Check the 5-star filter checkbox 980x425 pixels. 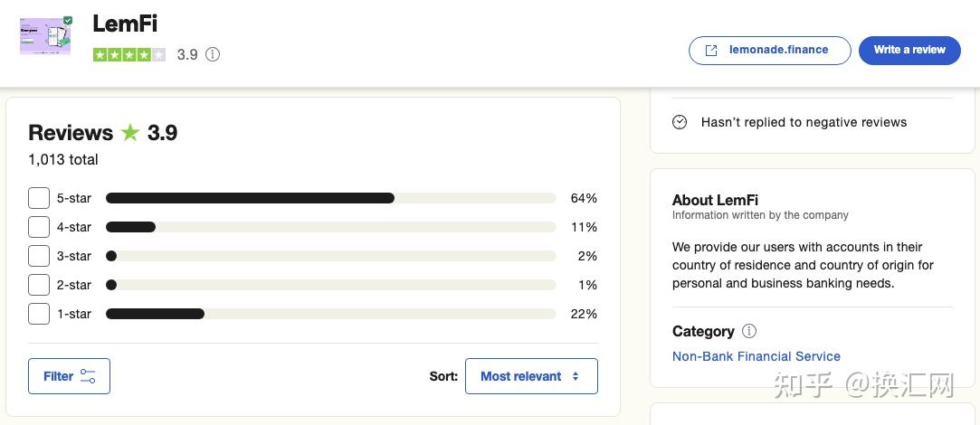(39, 198)
